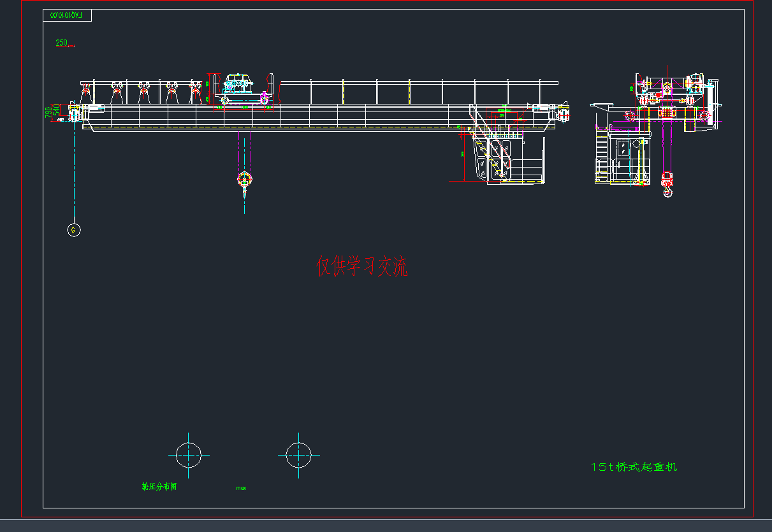
Task: Select the left end carriage wheel assembly
Action: tap(75, 115)
